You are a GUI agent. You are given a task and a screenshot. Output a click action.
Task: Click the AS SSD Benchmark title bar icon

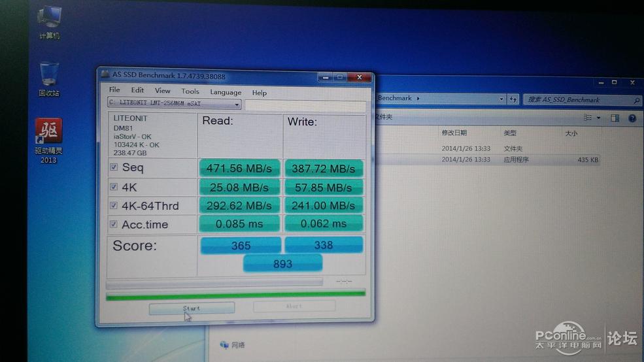coord(105,74)
